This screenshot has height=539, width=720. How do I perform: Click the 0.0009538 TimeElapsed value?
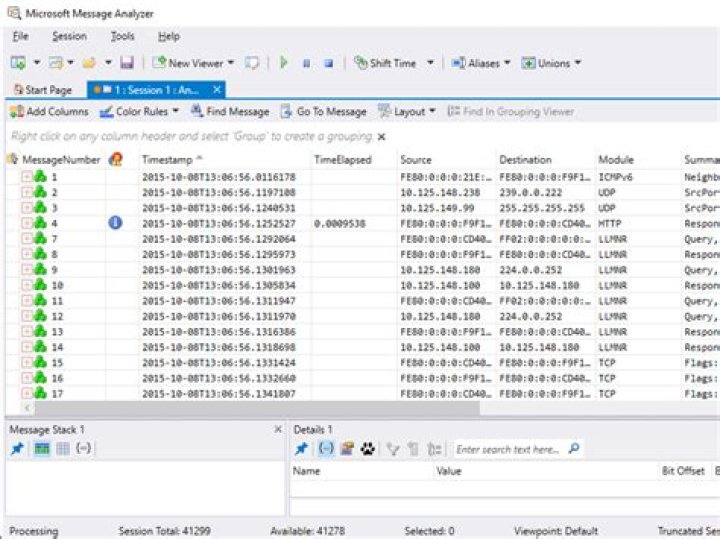tap(340, 224)
